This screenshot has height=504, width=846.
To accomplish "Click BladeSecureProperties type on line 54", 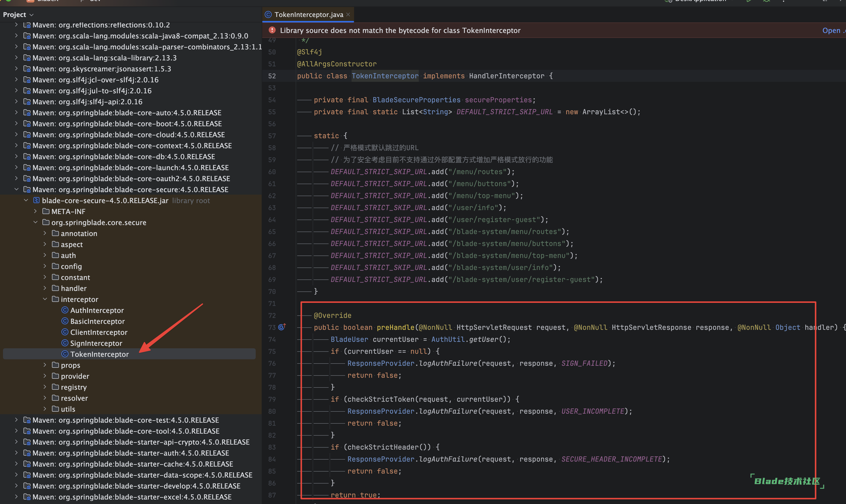I will [x=416, y=100].
